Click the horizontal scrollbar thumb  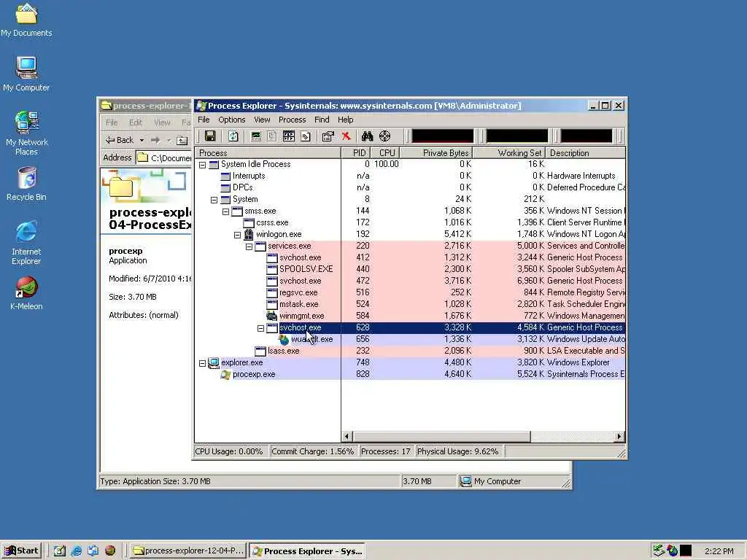tap(441, 436)
